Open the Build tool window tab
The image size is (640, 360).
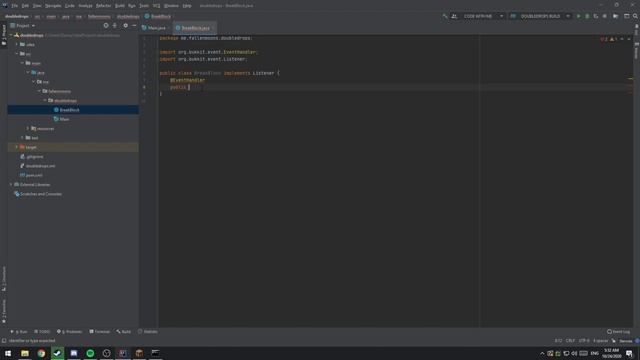point(124,331)
